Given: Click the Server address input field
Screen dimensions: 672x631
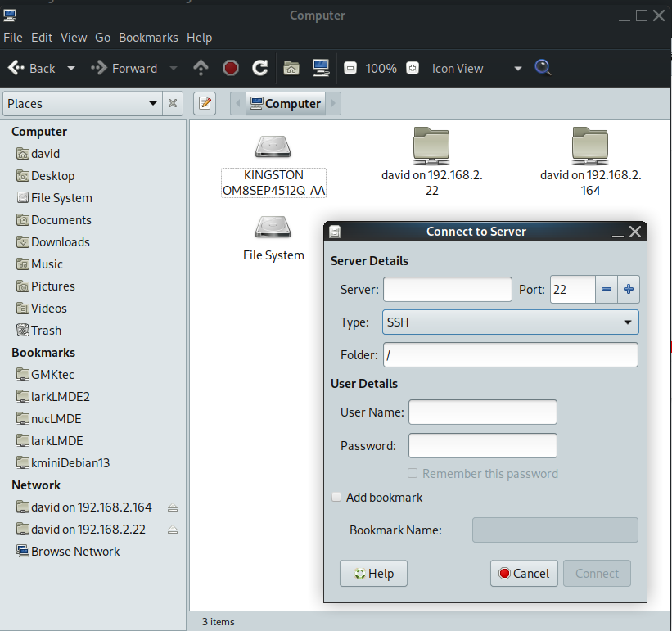Looking at the screenshot, I should point(447,289).
